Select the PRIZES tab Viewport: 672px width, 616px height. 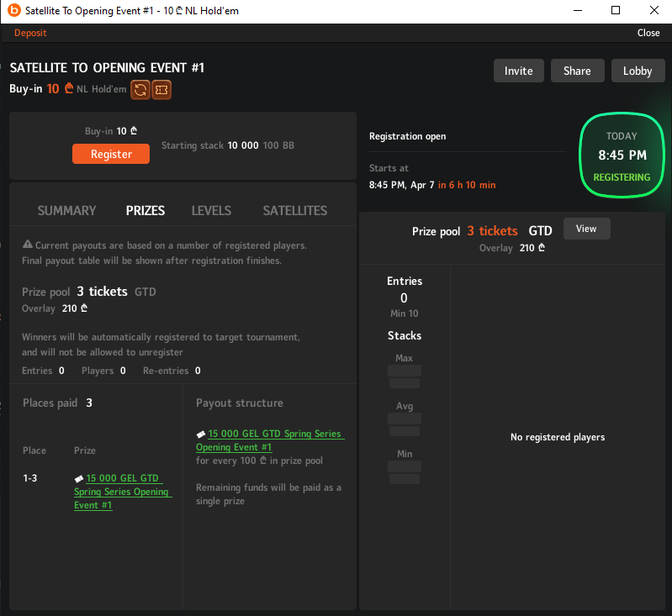146,211
